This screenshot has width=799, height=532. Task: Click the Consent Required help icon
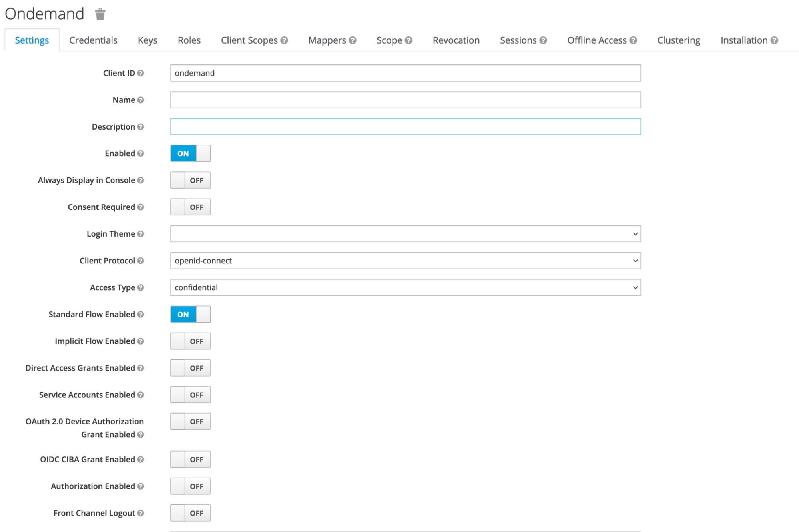pos(141,207)
